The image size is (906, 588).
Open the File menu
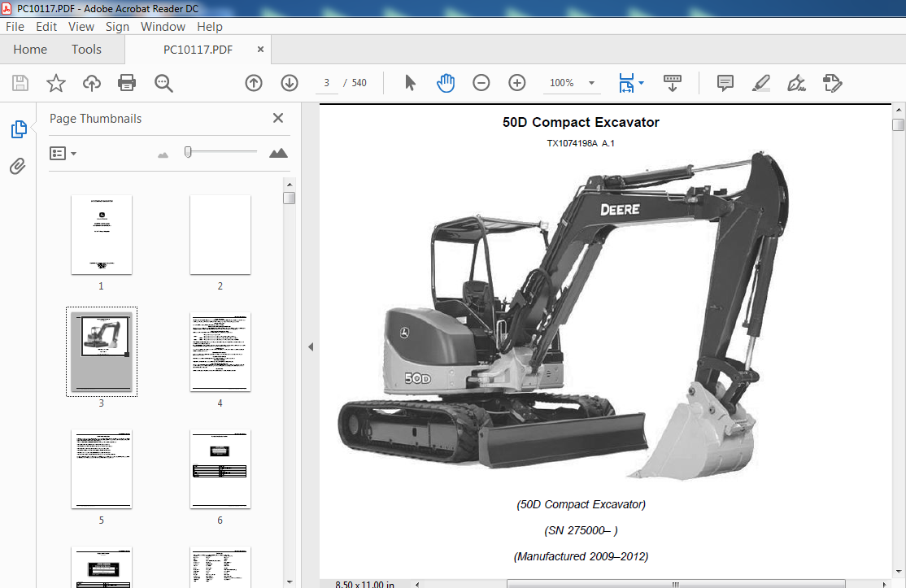click(15, 27)
